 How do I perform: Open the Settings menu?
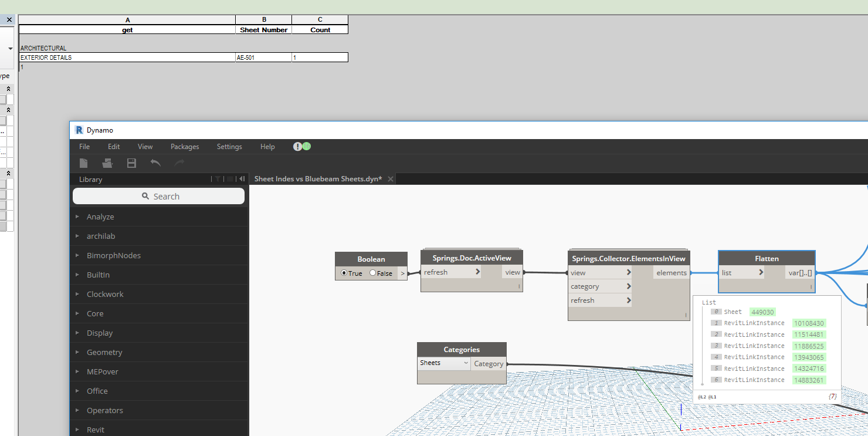tap(229, 147)
